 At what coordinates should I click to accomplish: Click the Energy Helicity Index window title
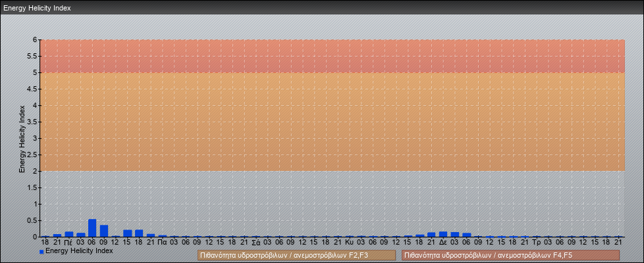pos(37,9)
